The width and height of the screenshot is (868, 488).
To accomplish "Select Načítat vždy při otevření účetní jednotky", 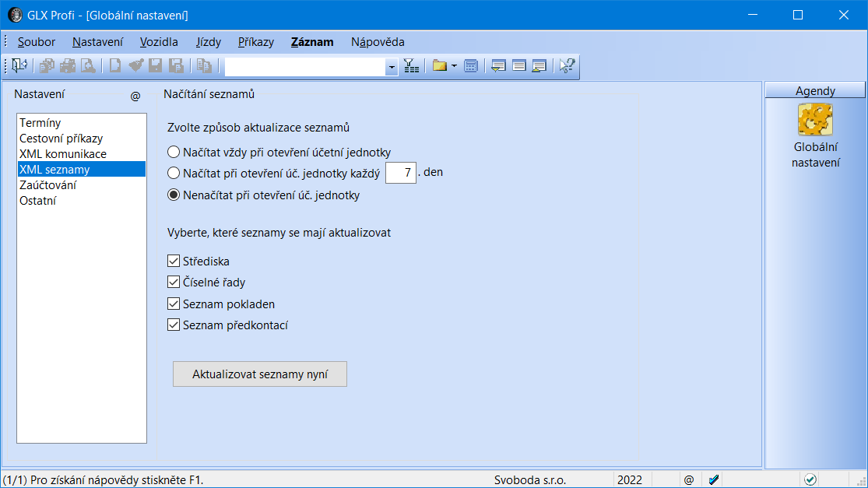I will [174, 152].
